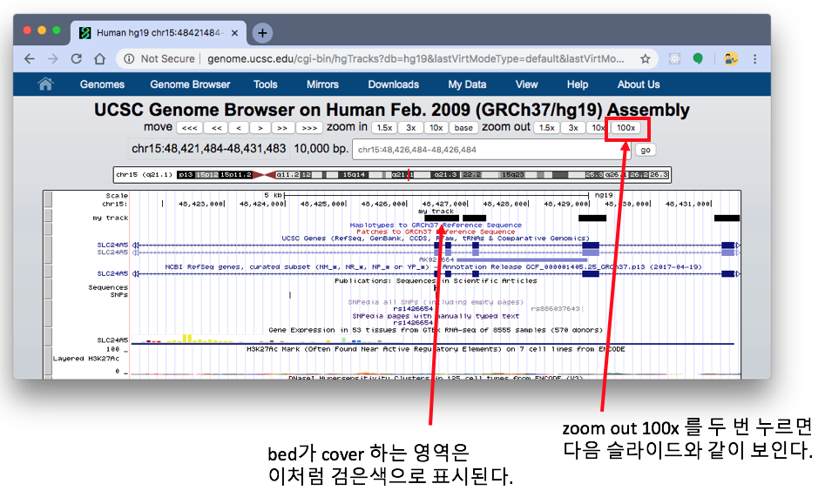Open the Chrome profile avatar
This screenshot has width=825, height=504.
(731, 59)
